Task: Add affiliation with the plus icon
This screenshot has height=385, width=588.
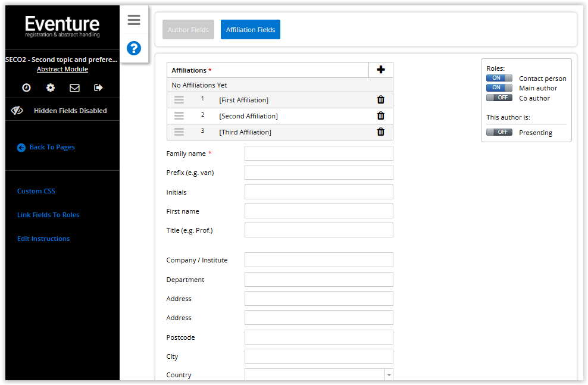Action: 381,70
